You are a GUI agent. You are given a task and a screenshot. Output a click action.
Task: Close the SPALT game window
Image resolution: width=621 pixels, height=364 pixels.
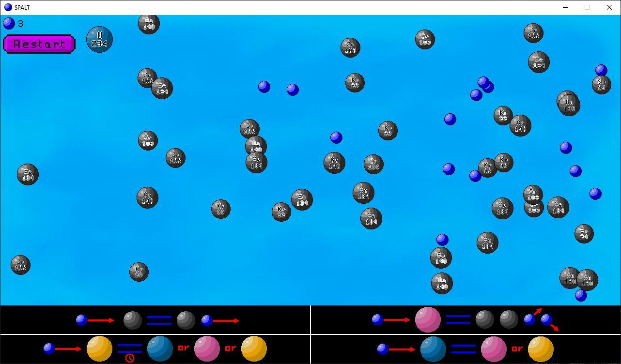609,7
